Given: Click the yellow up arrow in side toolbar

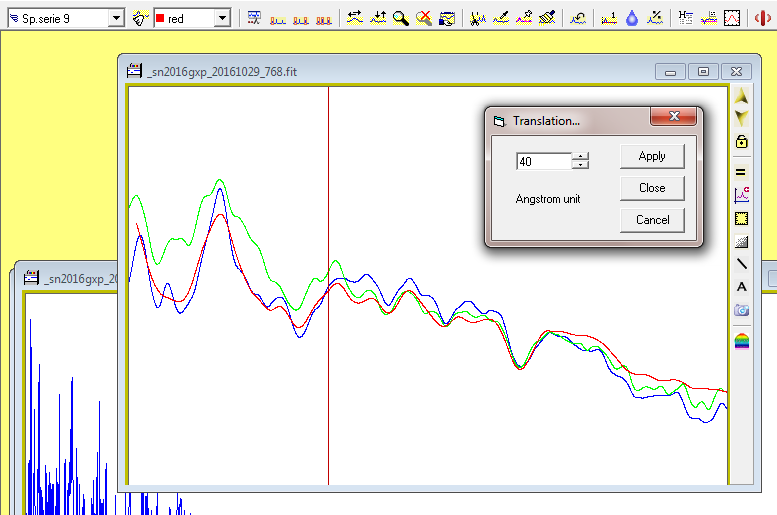Looking at the screenshot, I should (x=741, y=96).
